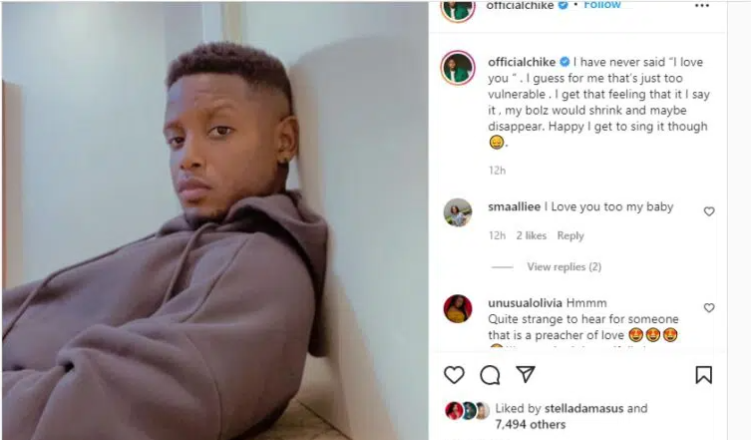The image size is (751, 440).
Task: Like unusualolivia's comment
Action: click(x=709, y=308)
